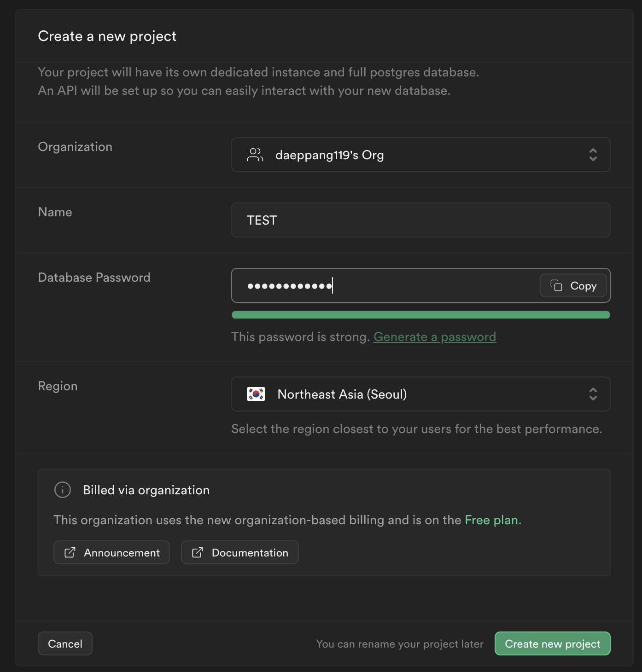Screen dimensions: 642x672
Task: Click the green password strength bar
Action: [420, 315]
